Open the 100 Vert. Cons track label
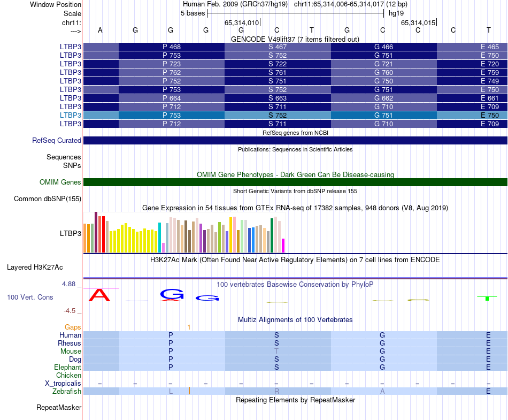The width and height of the screenshot is (508, 420). coord(30,297)
